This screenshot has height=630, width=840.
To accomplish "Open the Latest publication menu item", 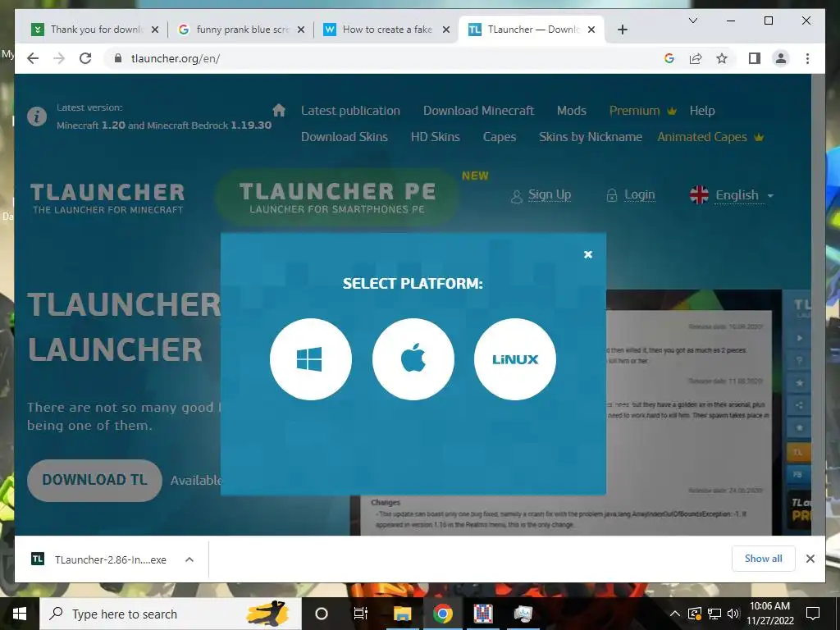I will click(350, 111).
